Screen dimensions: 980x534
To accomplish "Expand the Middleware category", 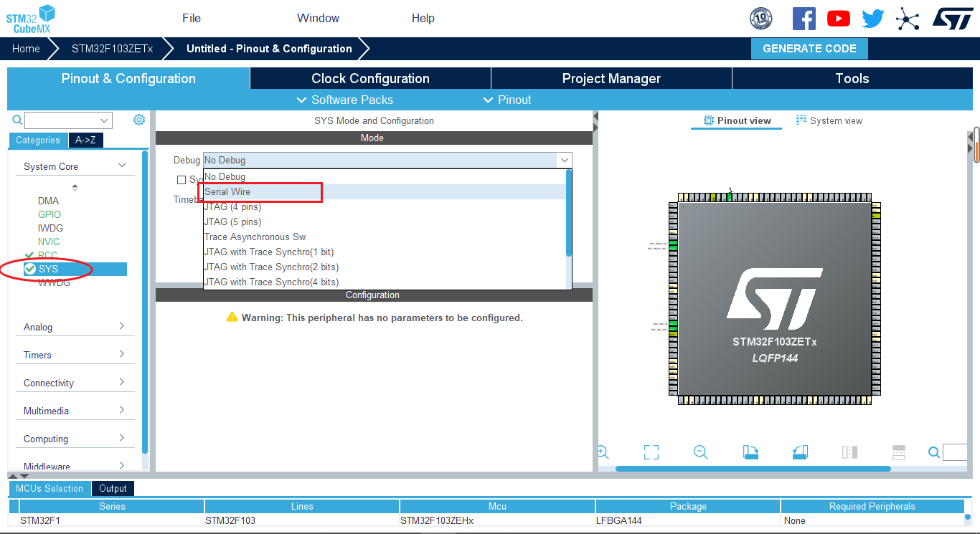I will [75, 466].
